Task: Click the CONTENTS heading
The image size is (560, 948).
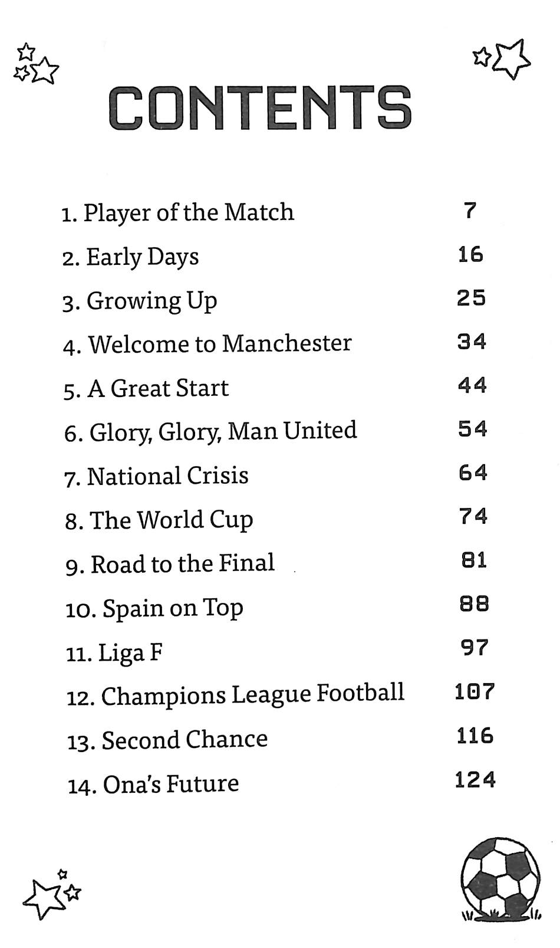Action: (x=260, y=107)
